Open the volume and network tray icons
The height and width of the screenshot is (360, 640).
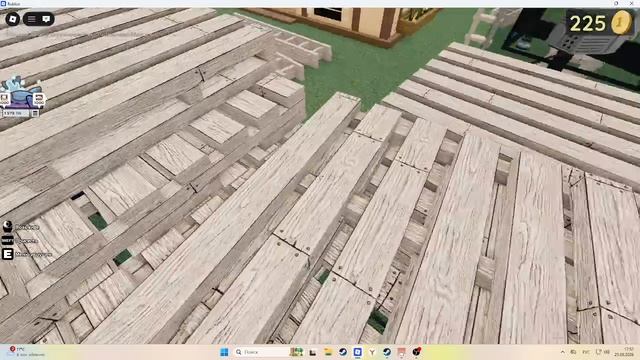602,352
